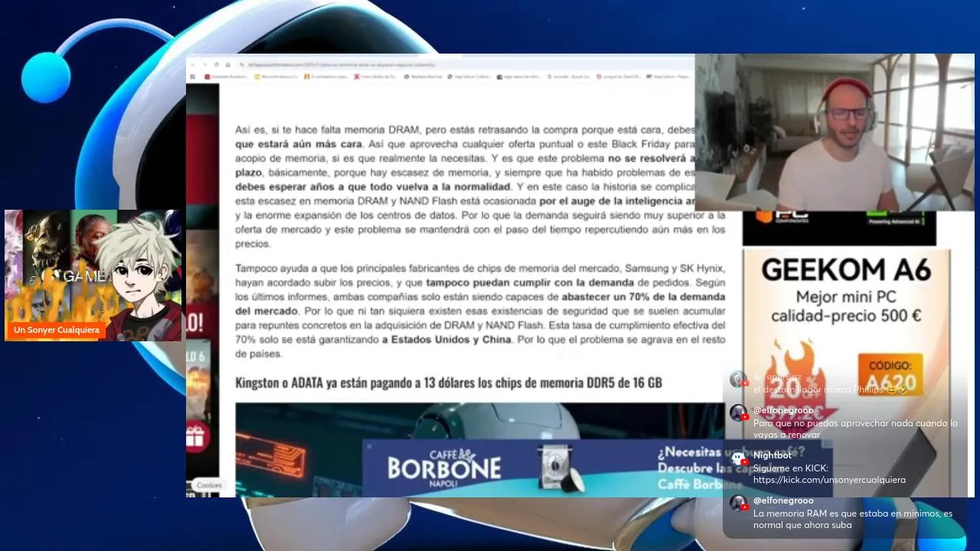Screen dimensions: 980x551
Task: Click the streamer webcam overlay
Action: [x=835, y=132]
